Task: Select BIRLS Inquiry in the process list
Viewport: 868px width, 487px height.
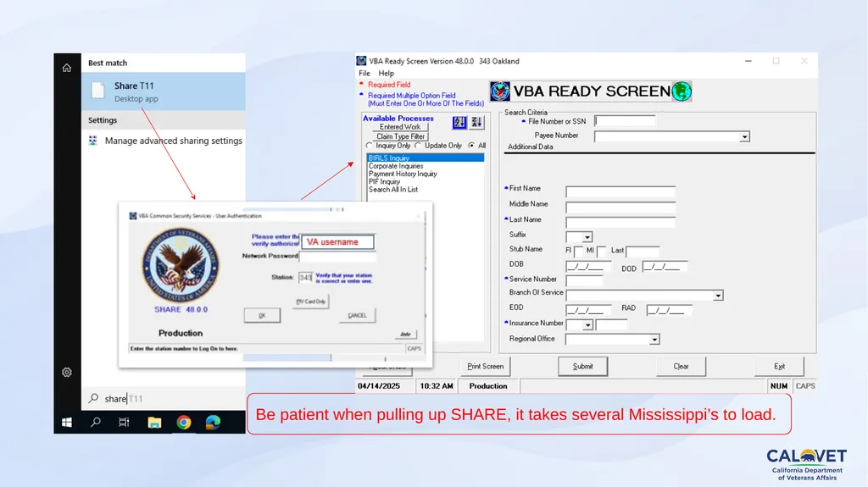Action: tap(426, 158)
